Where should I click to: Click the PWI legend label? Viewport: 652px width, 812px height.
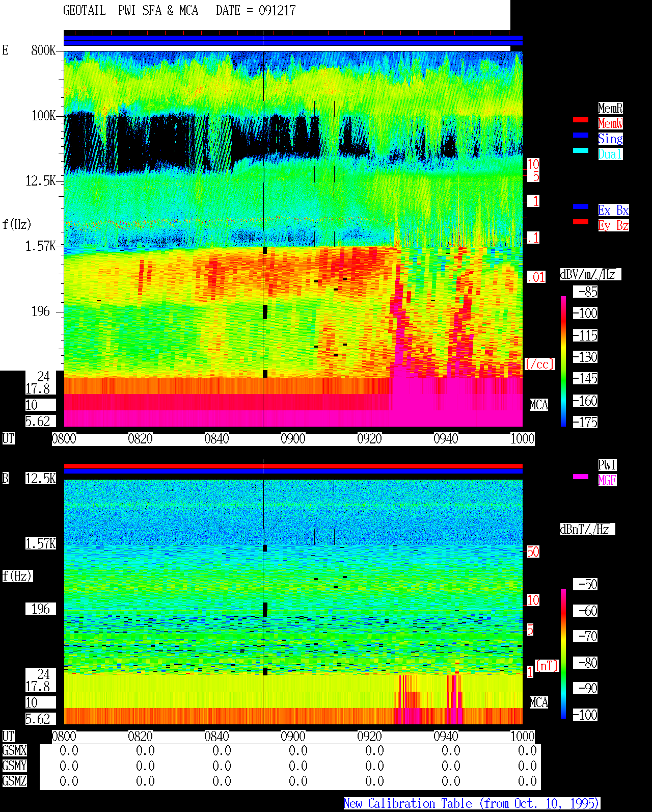(607, 465)
